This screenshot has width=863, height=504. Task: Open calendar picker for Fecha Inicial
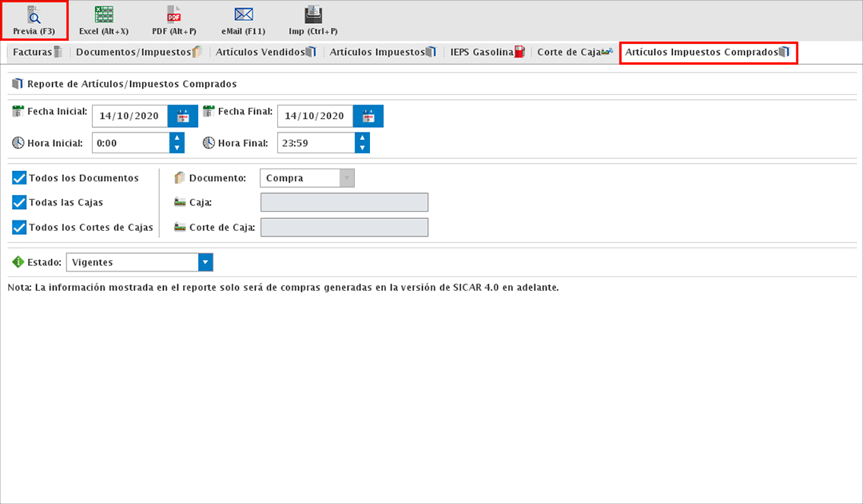[x=182, y=116]
